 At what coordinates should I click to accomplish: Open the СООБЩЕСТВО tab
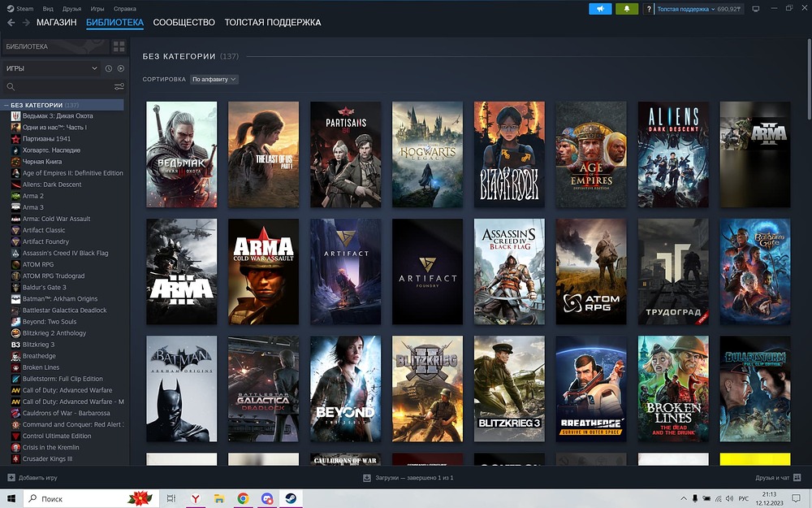coord(184,22)
